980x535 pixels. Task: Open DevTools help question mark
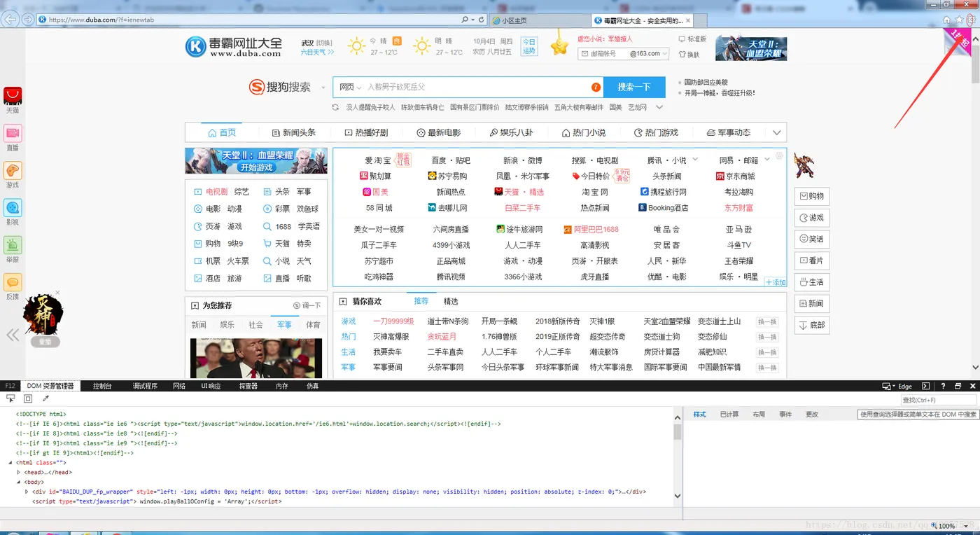click(x=942, y=386)
